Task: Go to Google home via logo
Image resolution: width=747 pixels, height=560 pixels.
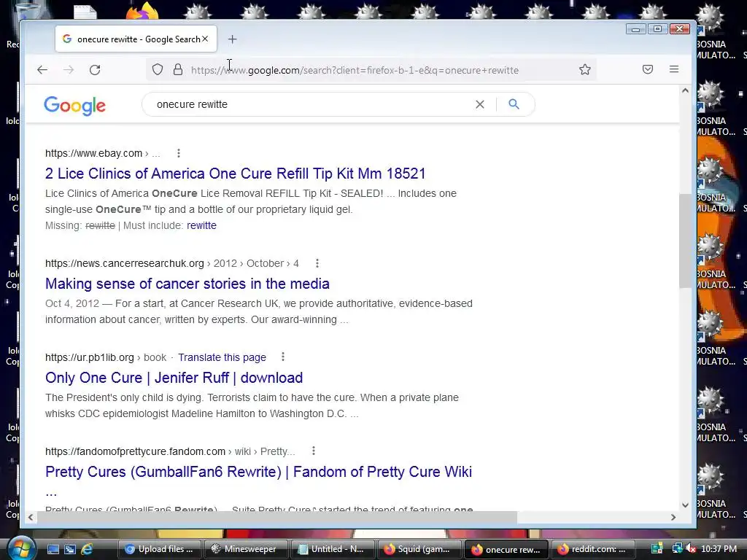Action: pyautogui.click(x=75, y=105)
